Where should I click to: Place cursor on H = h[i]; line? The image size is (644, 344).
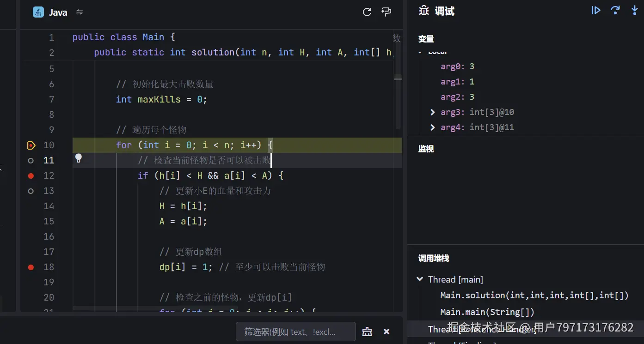(184, 206)
